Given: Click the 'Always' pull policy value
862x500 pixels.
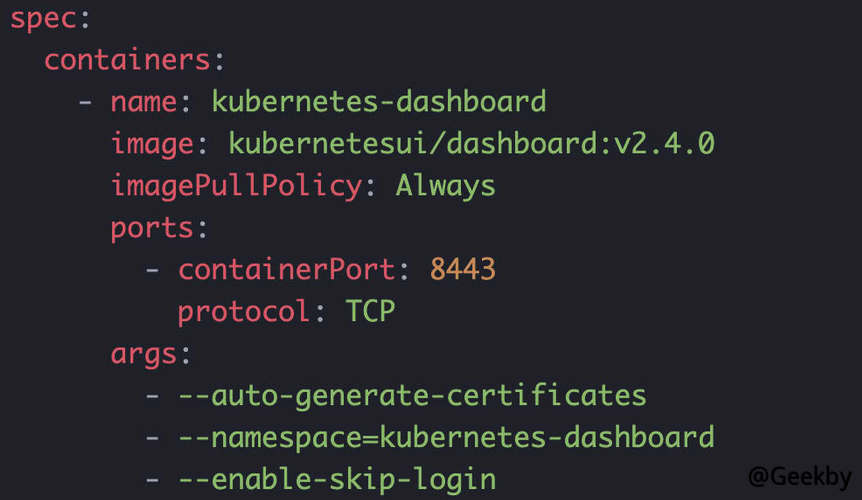Looking at the screenshot, I should point(446,186).
